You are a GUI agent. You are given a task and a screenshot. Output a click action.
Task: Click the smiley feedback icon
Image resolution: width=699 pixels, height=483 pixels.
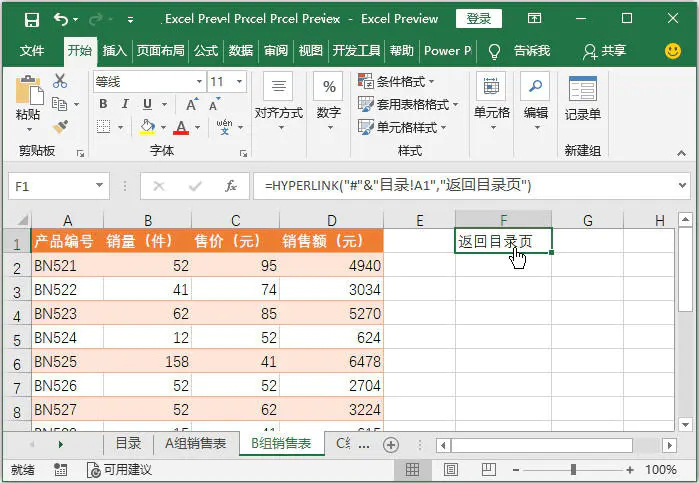coord(673,51)
